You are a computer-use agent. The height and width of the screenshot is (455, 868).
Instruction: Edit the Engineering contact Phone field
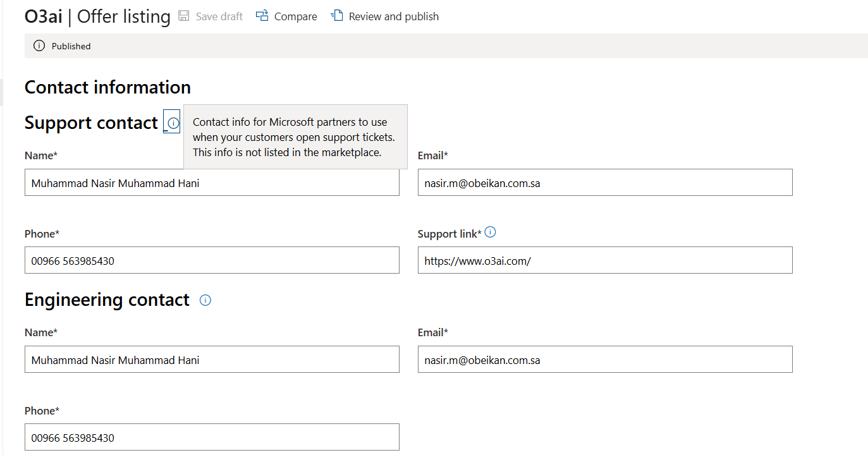(212, 437)
